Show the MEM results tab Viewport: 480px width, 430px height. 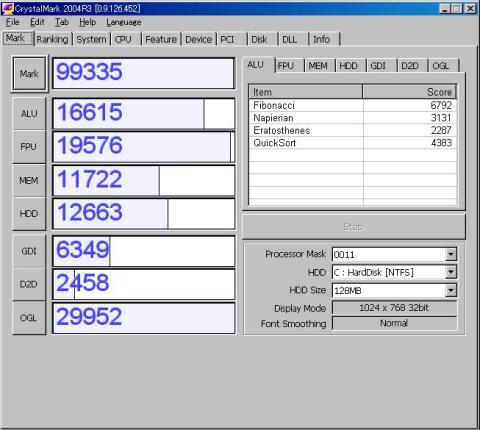pyautogui.click(x=320, y=66)
